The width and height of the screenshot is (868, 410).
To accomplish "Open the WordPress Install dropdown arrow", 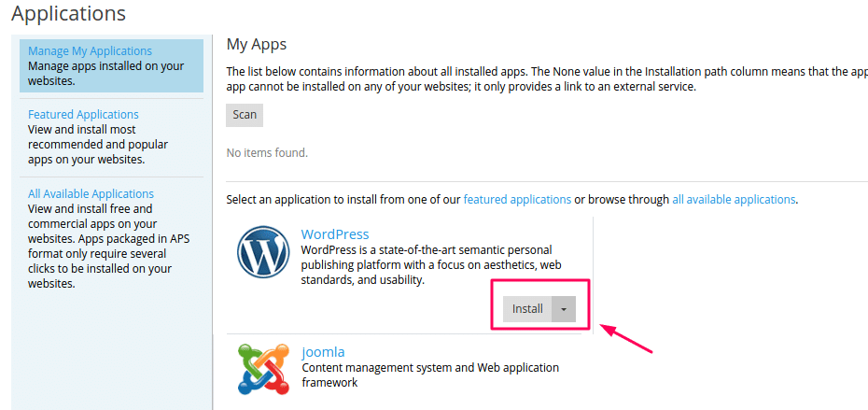I will pos(564,309).
